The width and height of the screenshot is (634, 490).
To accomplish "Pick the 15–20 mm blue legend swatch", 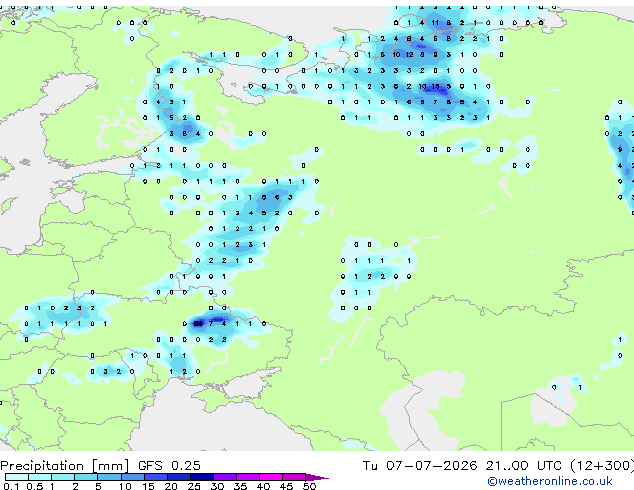I will pyautogui.click(x=156, y=477).
